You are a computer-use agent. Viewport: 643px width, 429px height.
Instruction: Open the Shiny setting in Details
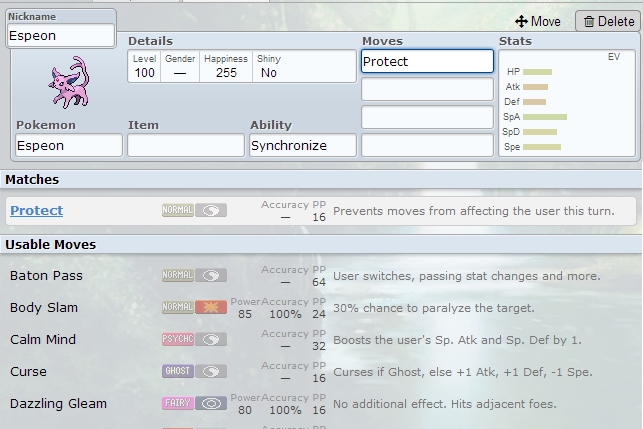tap(269, 67)
